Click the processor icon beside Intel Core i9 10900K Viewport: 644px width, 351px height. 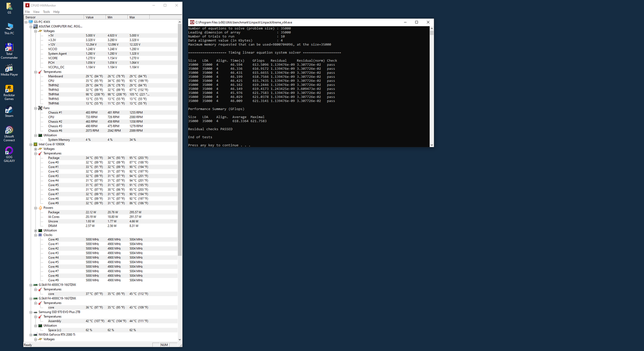pos(35,144)
